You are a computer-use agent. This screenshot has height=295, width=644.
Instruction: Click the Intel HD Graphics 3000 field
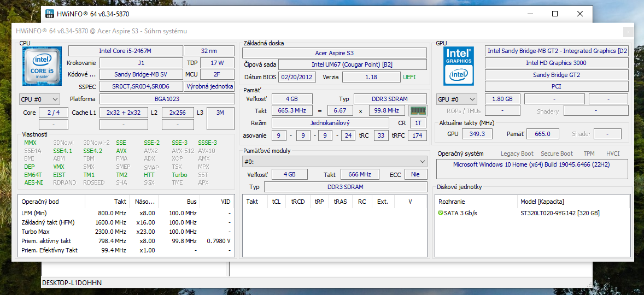(556, 63)
